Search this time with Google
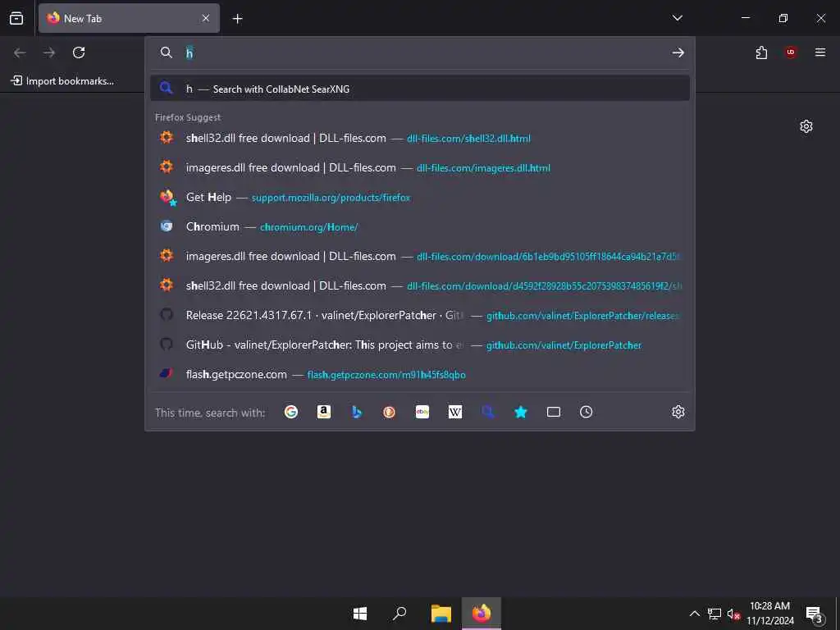Screen dimensions: 840x630 pyautogui.click(x=291, y=412)
